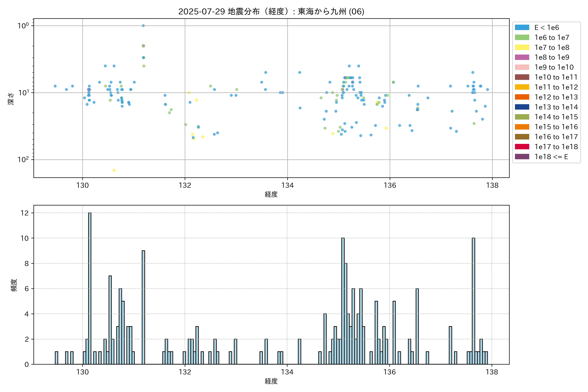Click the histogram bar of height 9 near 131
The width and height of the screenshot is (588, 392).
(x=143, y=307)
